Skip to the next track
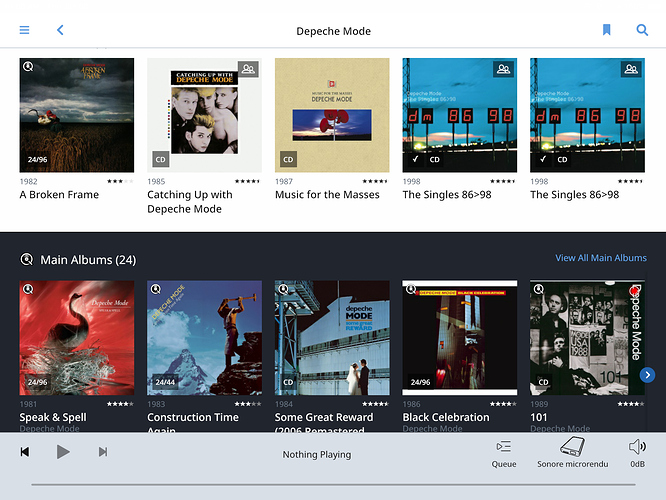 [x=103, y=452]
